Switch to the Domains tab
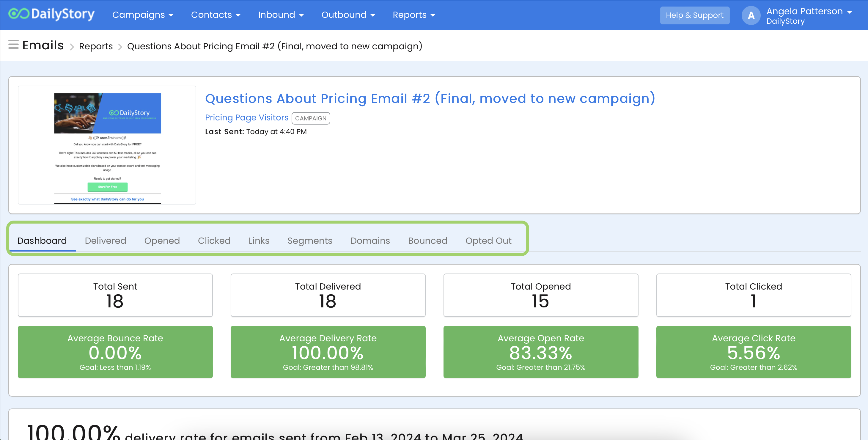 pyautogui.click(x=370, y=241)
